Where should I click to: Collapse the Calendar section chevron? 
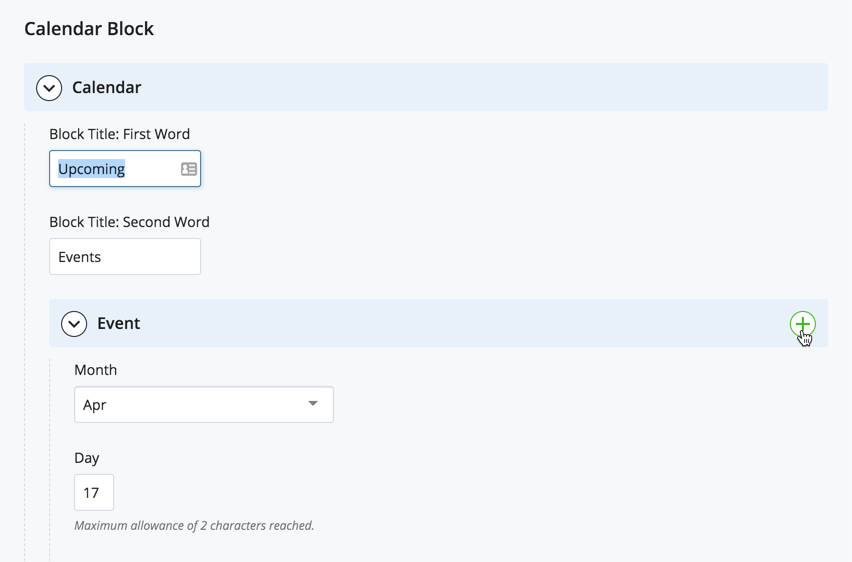click(49, 88)
